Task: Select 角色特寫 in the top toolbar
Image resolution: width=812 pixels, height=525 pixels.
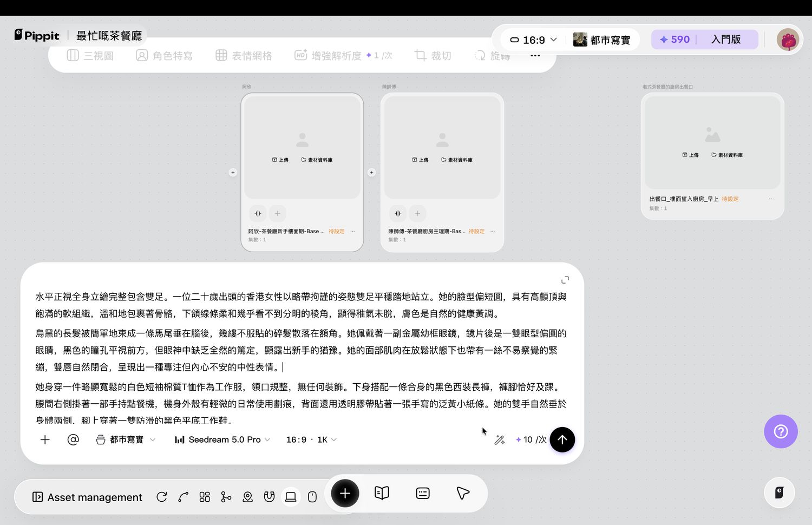Action: [164, 56]
